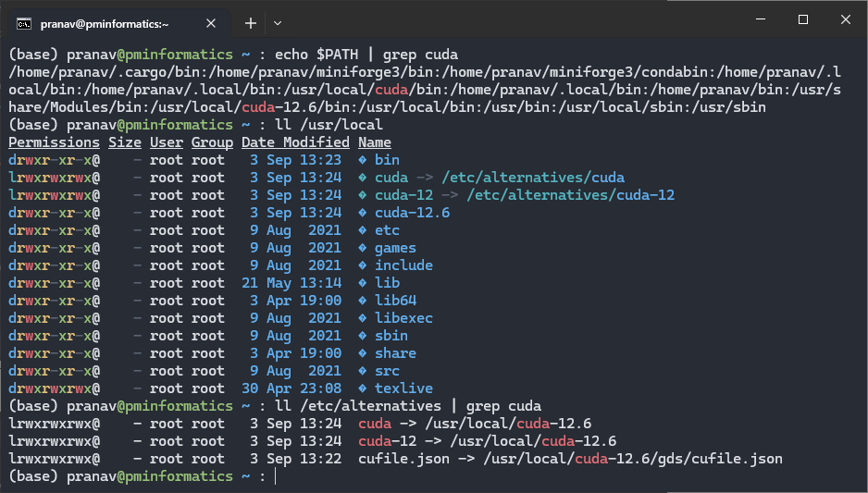Open the new tab profile dropdown arrow

click(278, 23)
